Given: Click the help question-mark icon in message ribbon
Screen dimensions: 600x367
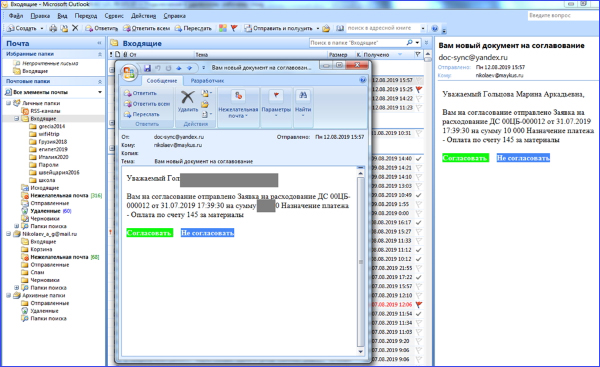Looking at the screenshot, I should pos(362,80).
